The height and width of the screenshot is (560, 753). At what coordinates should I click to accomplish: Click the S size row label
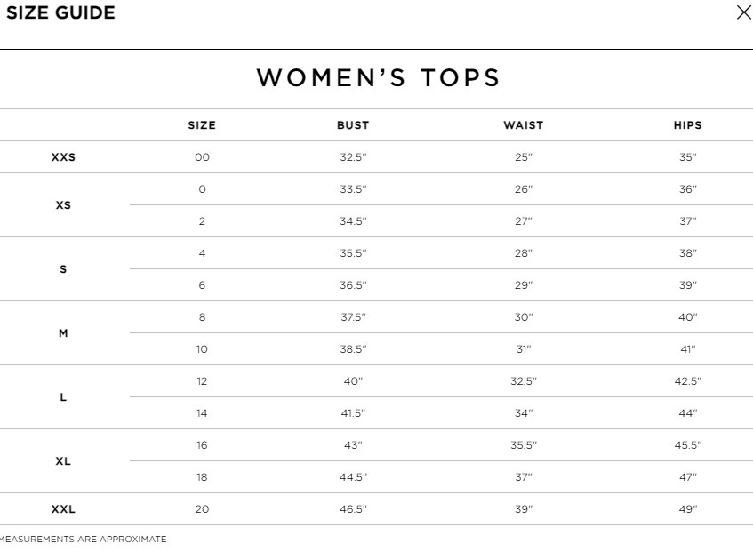point(63,269)
